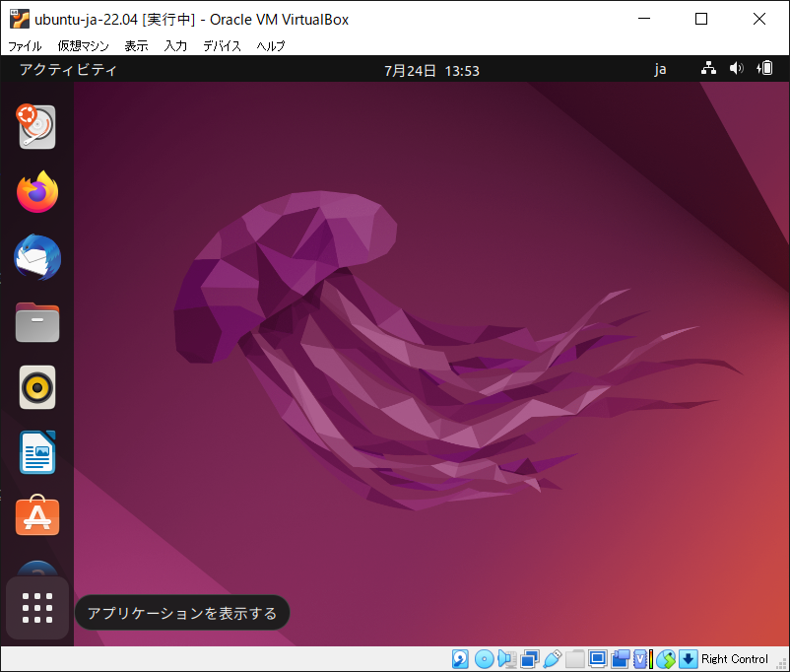The image size is (790, 672).
Task: Click the network status icon in top bar
Action: coord(708,68)
